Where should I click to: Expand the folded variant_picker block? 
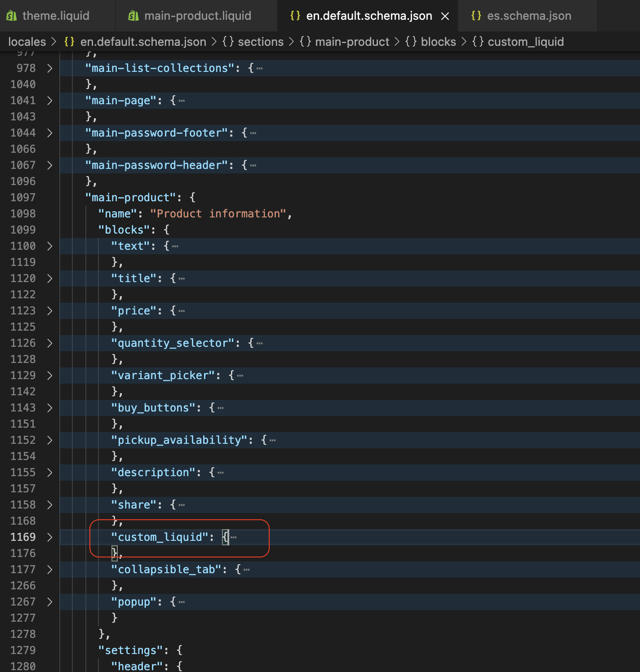pyautogui.click(x=50, y=376)
